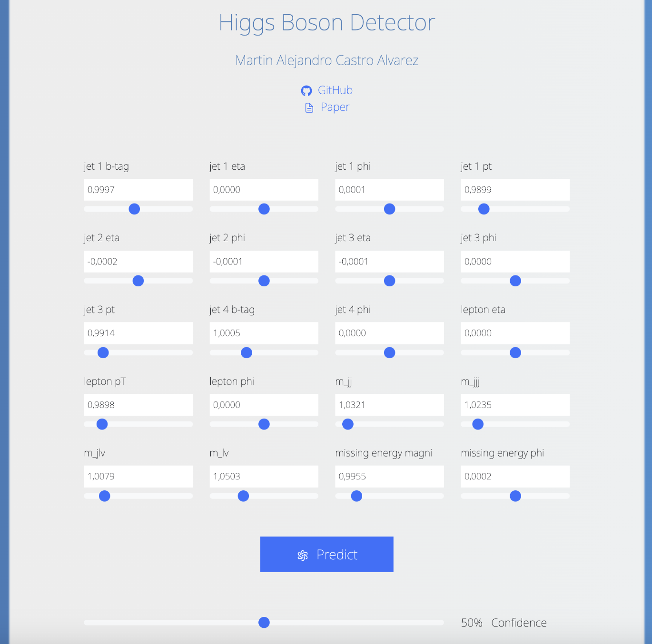Image resolution: width=652 pixels, height=644 pixels.
Task: Click the missing energy magnitude slider handle
Action: tap(356, 496)
